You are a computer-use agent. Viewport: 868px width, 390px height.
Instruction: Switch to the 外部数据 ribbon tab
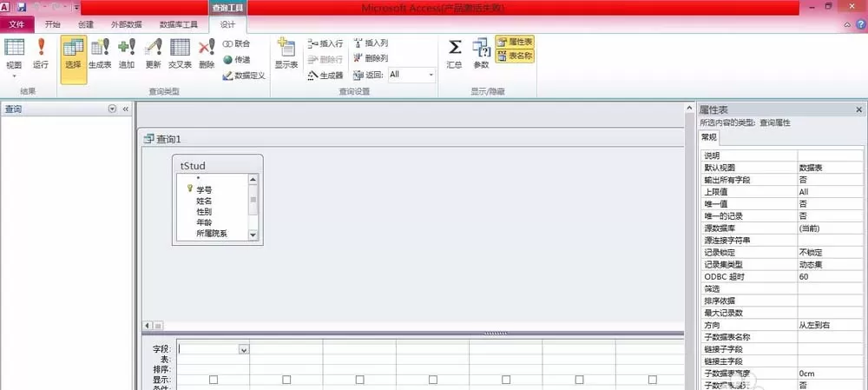click(126, 24)
